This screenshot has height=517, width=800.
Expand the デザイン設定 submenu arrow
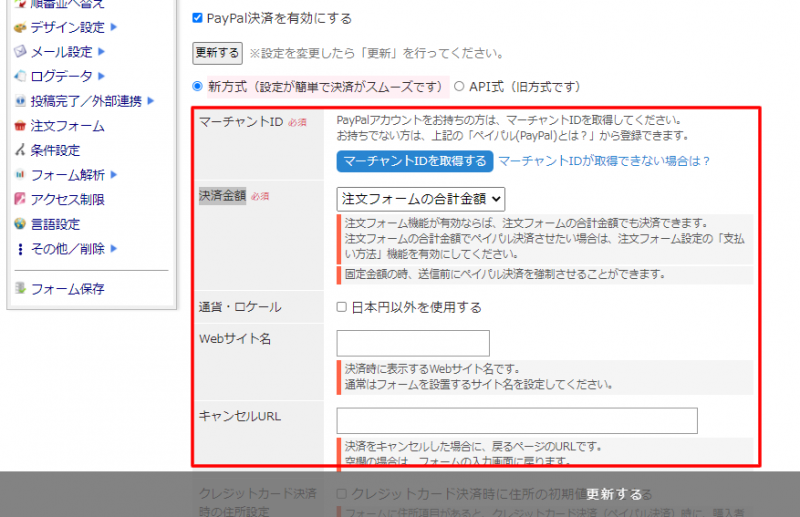[114, 27]
